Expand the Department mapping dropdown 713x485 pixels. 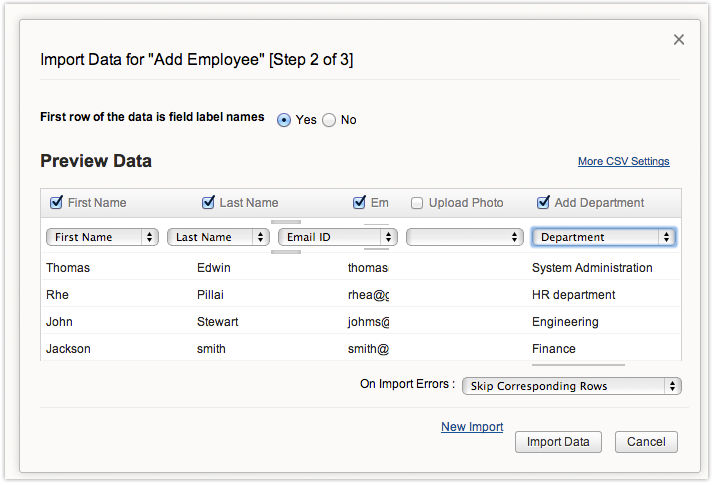tap(604, 237)
